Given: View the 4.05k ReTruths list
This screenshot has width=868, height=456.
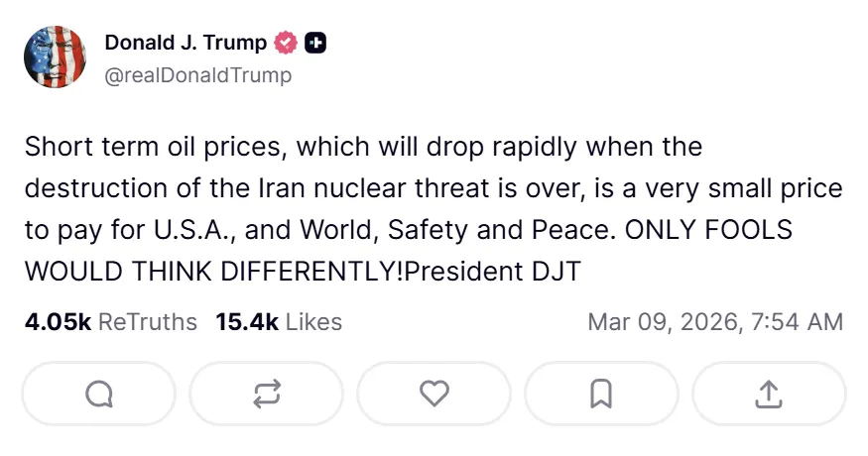Looking at the screenshot, I should 110,322.
